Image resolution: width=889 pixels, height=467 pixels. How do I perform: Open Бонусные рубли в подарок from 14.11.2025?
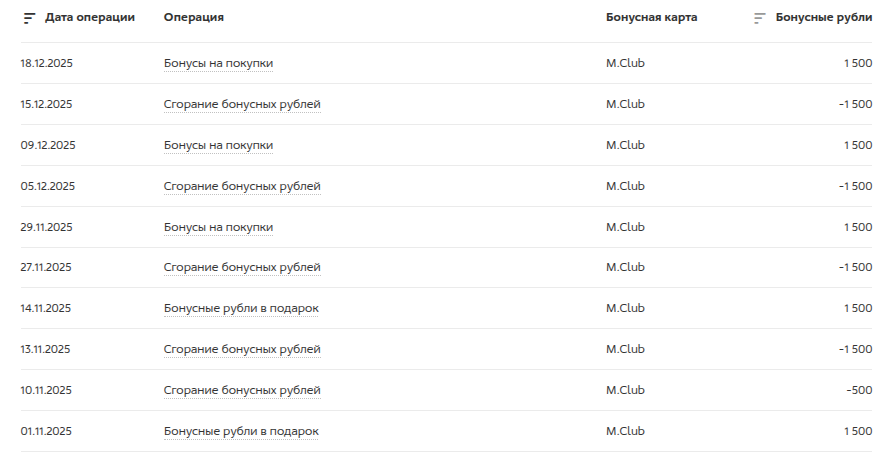point(241,308)
